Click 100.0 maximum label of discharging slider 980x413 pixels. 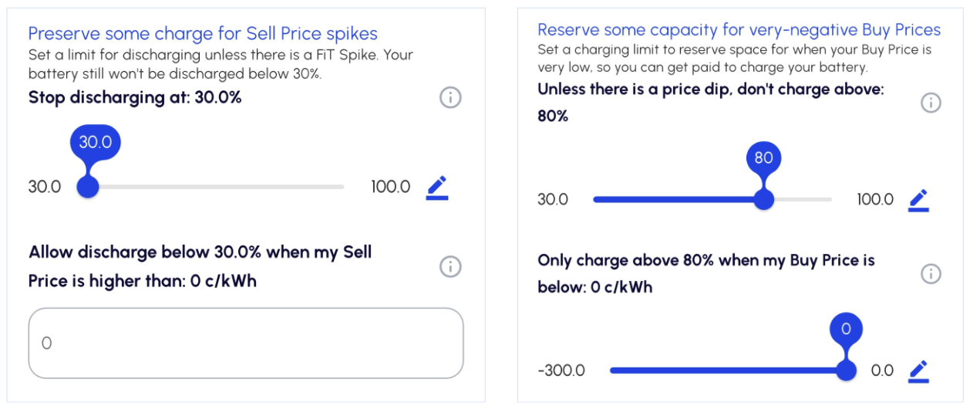click(390, 187)
